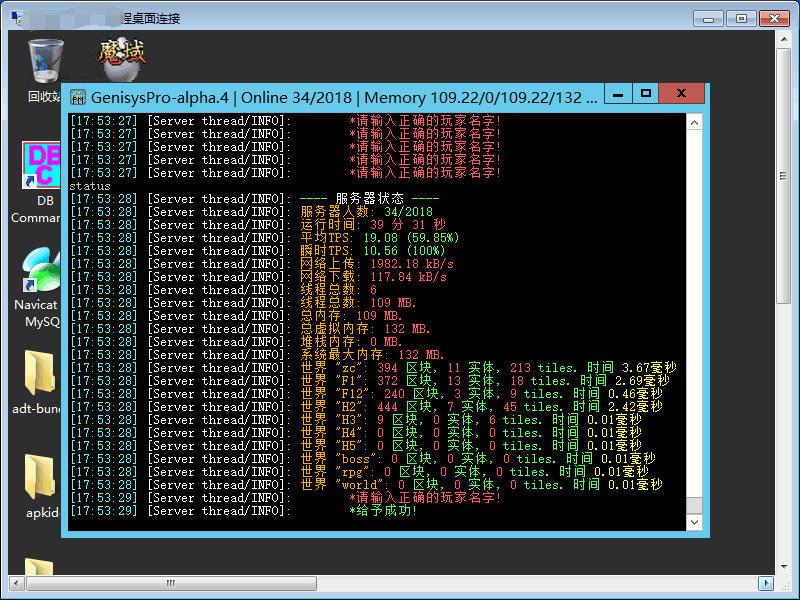
Task: Click the remote desktop horizontal scrollbar right arrow
Action: pyautogui.click(x=765, y=582)
